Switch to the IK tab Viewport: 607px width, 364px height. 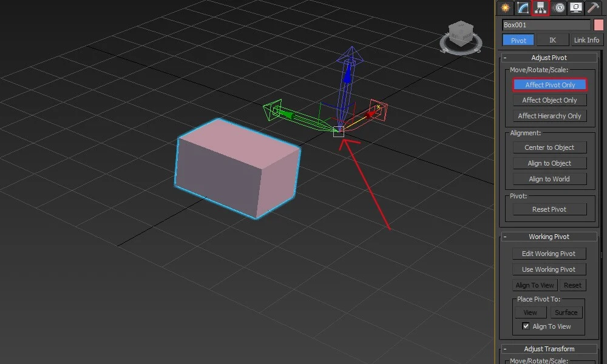click(552, 40)
